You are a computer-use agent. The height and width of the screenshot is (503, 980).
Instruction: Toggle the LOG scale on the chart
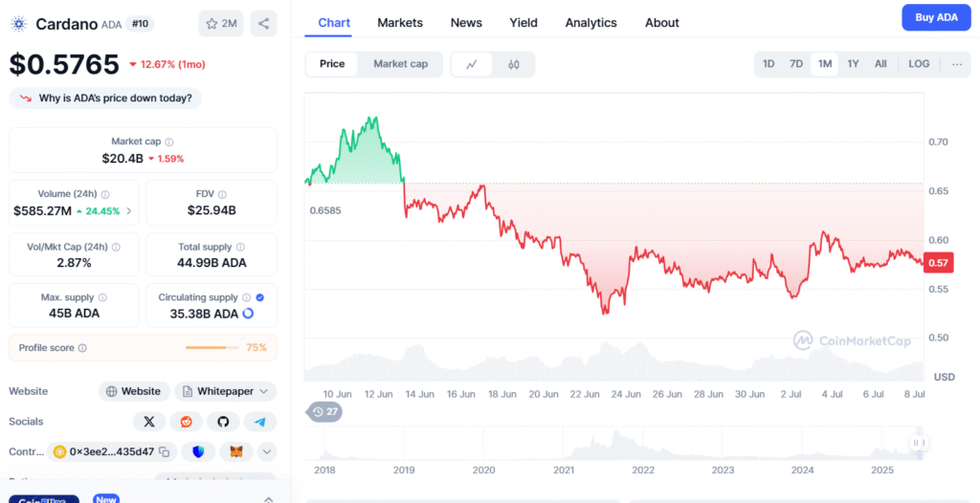pyautogui.click(x=919, y=64)
